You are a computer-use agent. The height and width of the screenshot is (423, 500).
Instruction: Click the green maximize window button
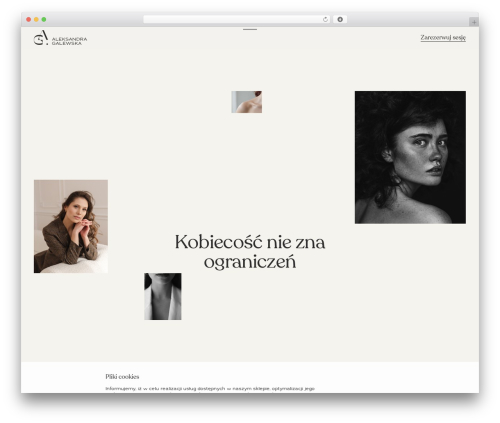coord(44,20)
